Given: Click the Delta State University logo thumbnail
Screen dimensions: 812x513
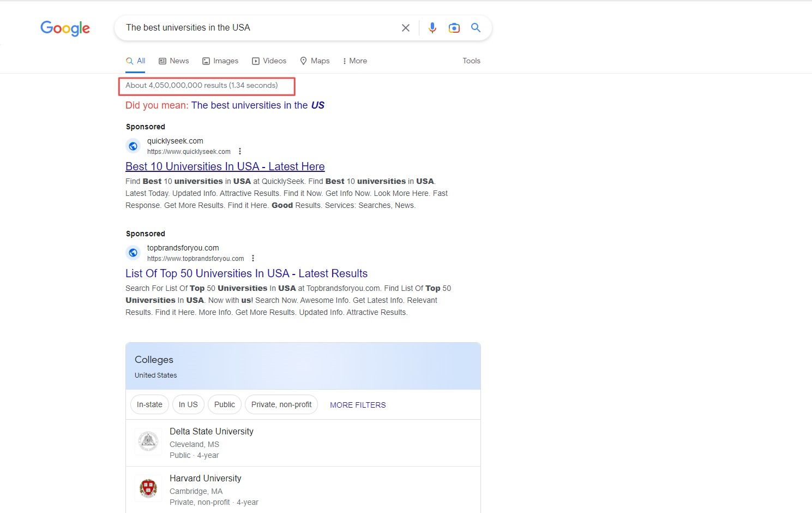Looking at the screenshot, I should [148, 441].
